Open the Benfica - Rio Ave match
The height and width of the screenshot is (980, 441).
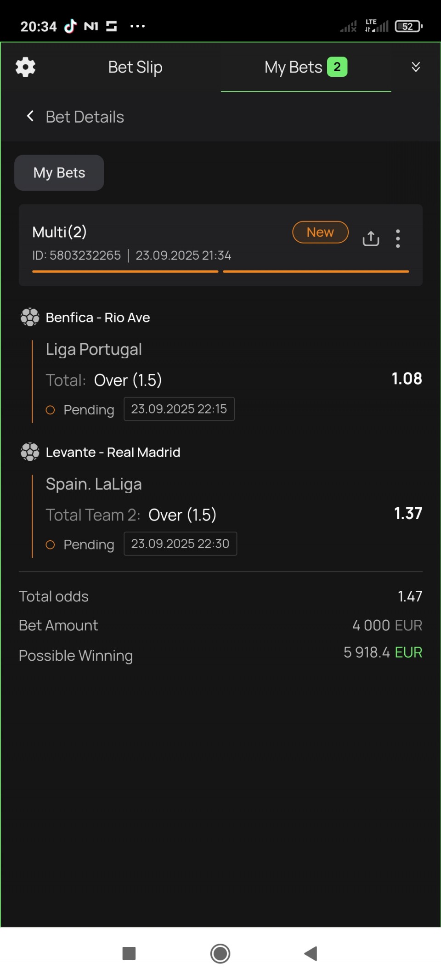pyautogui.click(x=98, y=317)
